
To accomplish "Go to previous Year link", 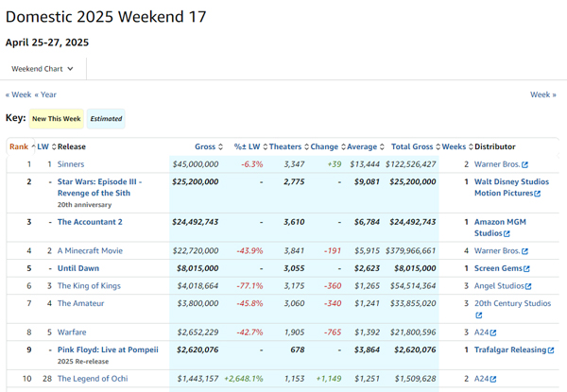I will [x=45, y=94].
